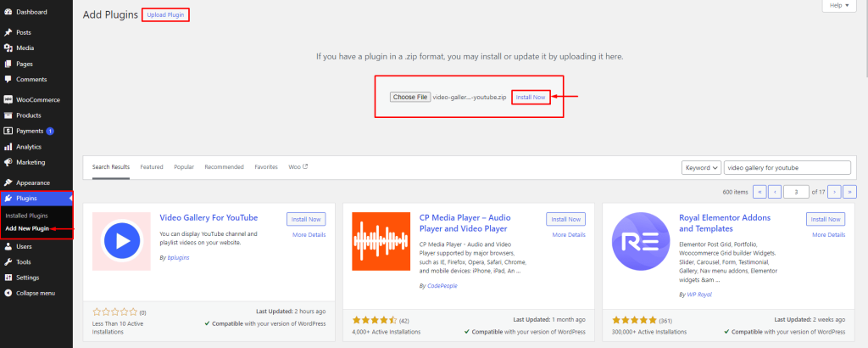The height and width of the screenshot is (348, 868).
Task: Click the Settings icon in sidebar
Action: point(8,278)
